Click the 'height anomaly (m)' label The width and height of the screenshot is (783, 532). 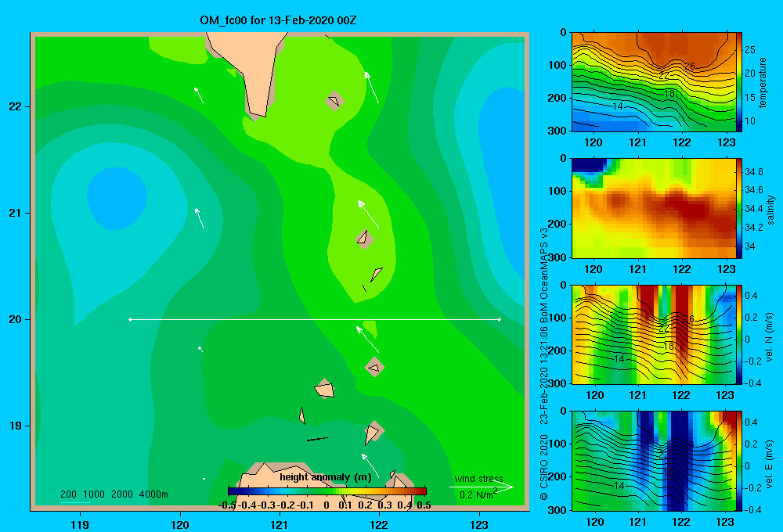[x=326, y=477]
